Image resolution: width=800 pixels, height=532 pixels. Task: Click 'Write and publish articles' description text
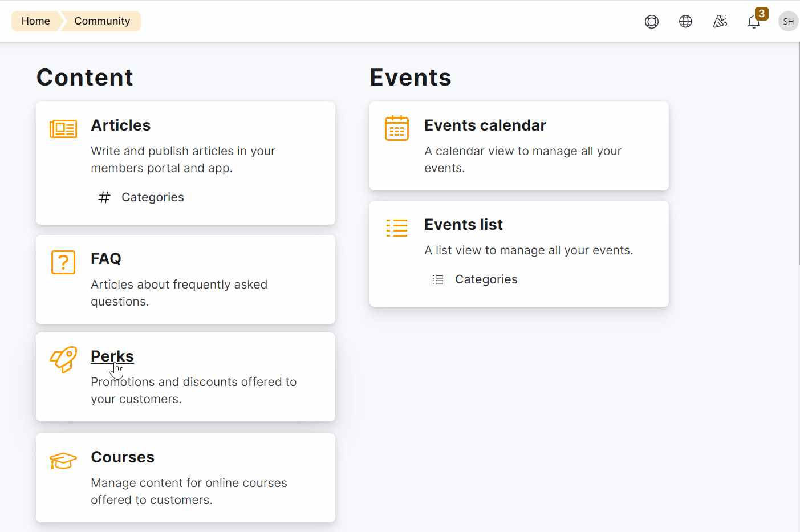pyautogui.click(x=183, y=160)
